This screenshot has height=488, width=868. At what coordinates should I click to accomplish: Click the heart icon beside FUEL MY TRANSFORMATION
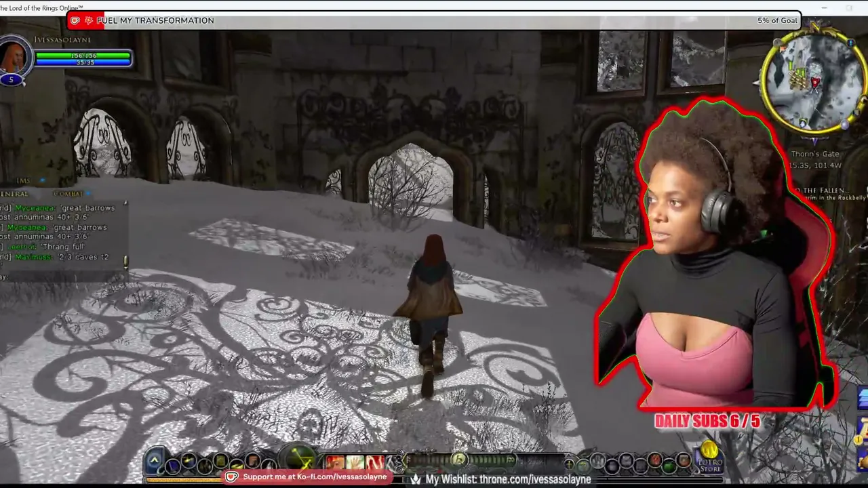click(x=89, y=20)
